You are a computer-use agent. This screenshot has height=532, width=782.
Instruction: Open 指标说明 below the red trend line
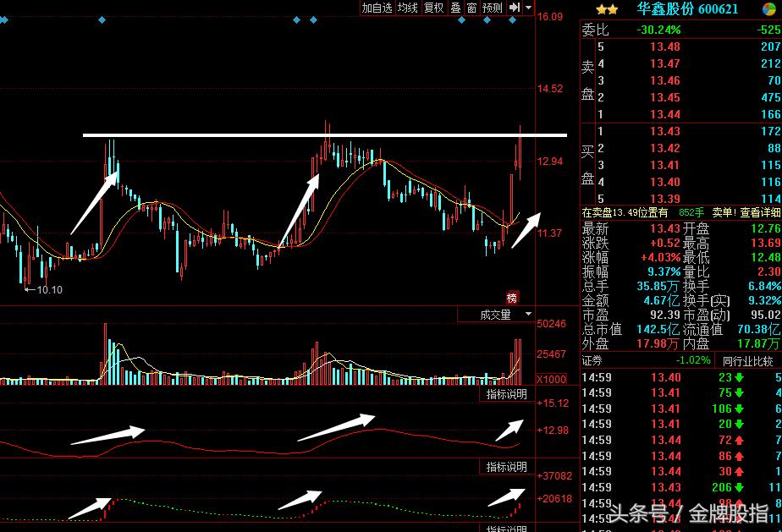(x=506, y=467)
